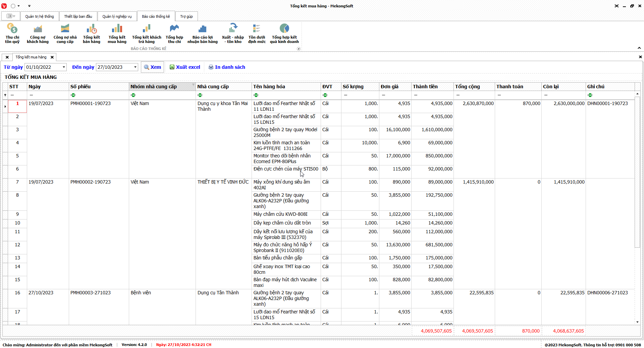Expand the Từ ngày date dropdown
This screenshot has height=348, width=644.
pyautogui.click(x=64, y=67)
